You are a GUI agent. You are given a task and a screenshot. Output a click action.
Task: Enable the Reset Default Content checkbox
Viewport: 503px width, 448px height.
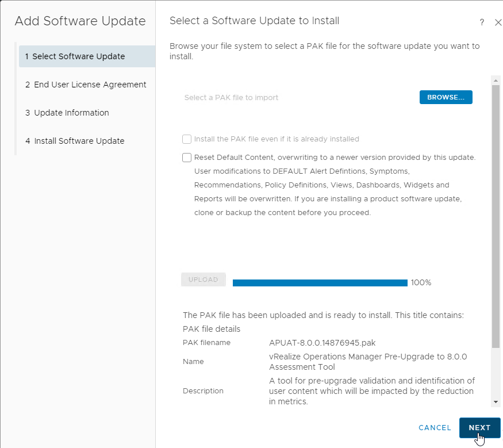(x=187, y=158)
